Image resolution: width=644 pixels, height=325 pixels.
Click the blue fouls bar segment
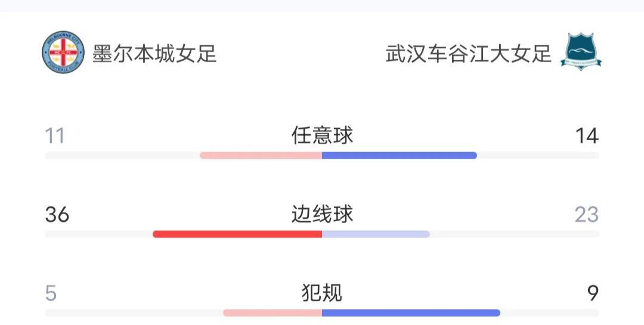411,312
